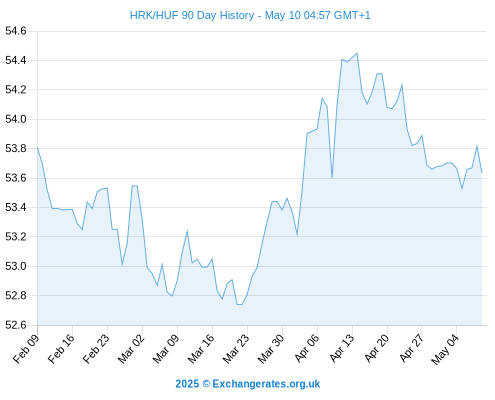Screen dimensions: 495x400
Task: Click the Apr 13 date label
Action: point(342,348)
